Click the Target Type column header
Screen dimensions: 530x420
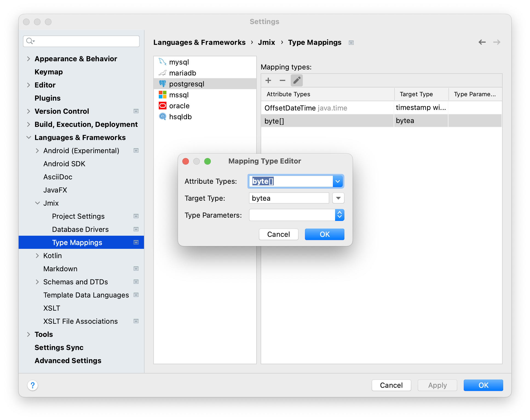coord(422,94)
